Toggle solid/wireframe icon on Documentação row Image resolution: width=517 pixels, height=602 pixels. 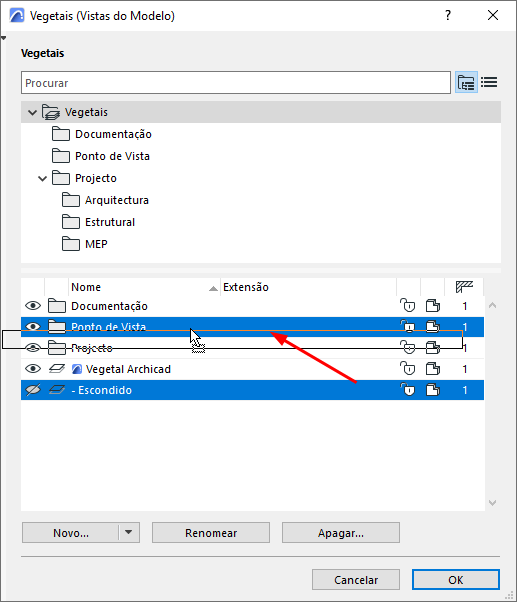click(433, 306)
